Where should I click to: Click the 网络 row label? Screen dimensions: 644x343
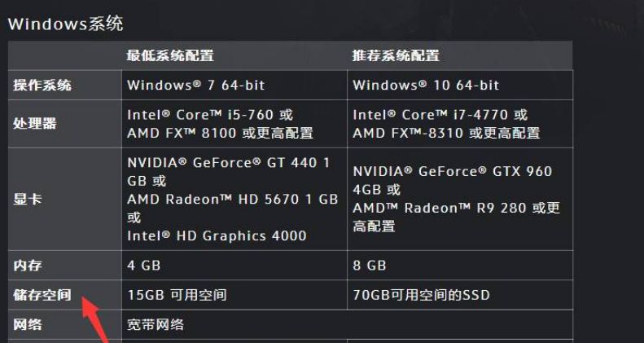[x=28, y=324]
